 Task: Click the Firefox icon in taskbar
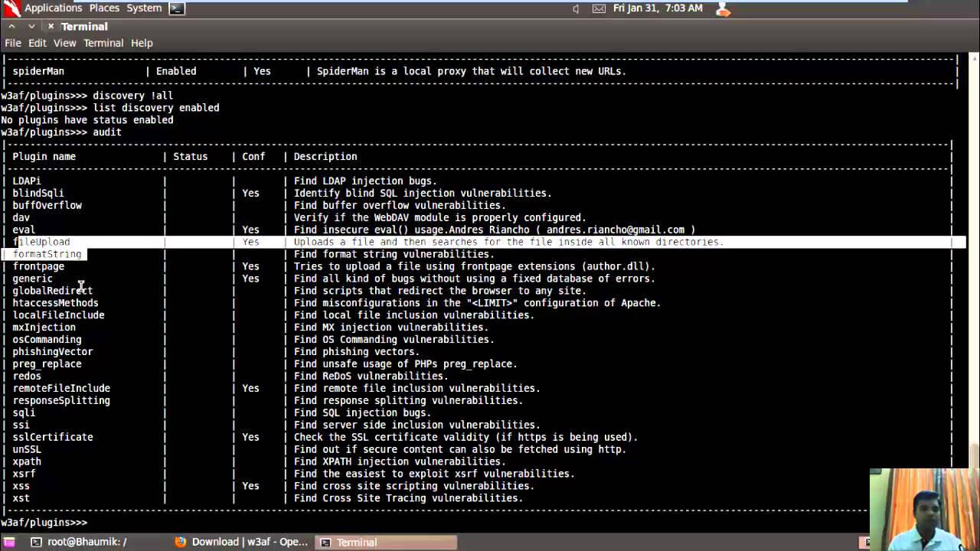coord(181,542)
